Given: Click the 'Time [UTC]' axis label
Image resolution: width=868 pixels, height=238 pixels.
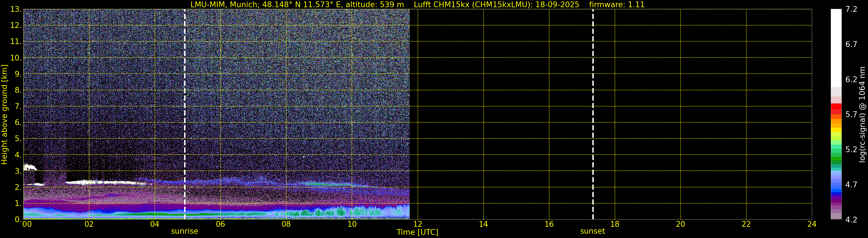Looking at the screenshot, I should pyautogui.click(x=417, y=232).
